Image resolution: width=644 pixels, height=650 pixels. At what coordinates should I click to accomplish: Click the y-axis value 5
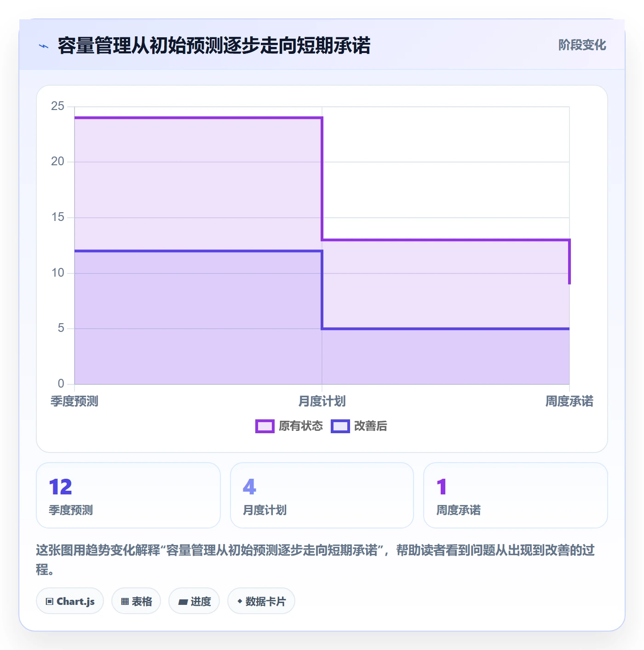pyautogui.click(x=61, y=328)
